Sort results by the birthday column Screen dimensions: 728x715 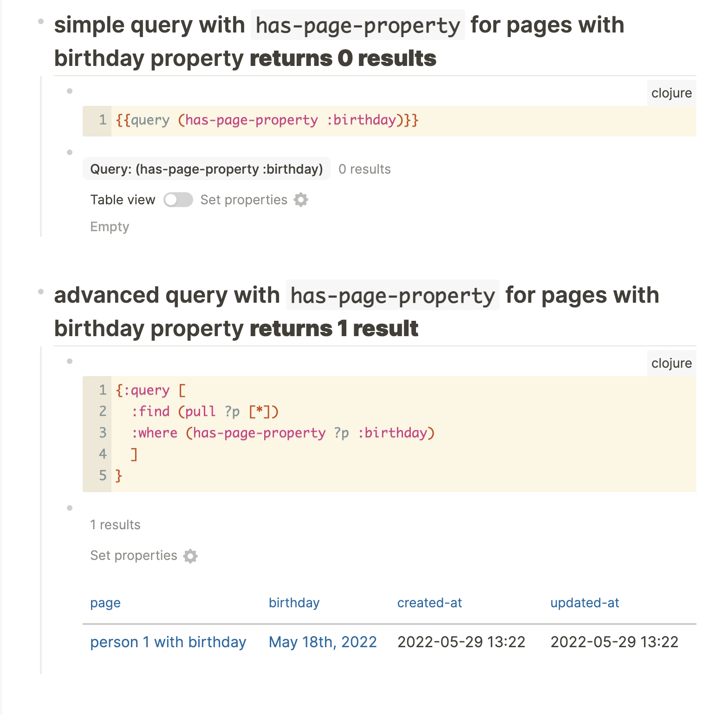(294, 603)
